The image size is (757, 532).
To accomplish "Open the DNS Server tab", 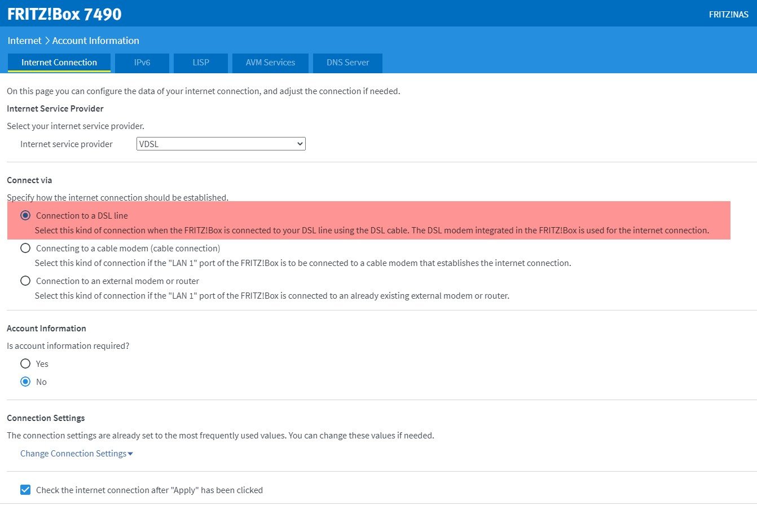I will click(x=347, y=63).
